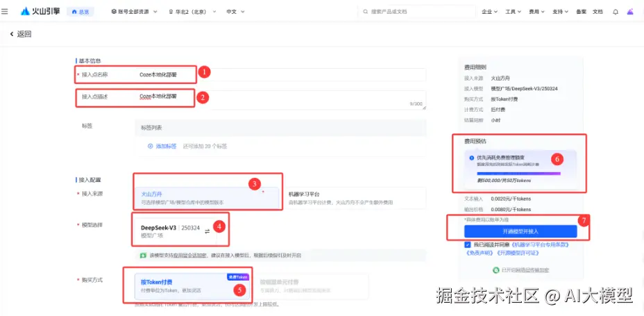Open the 企业 menu

[x=489, y=12]
